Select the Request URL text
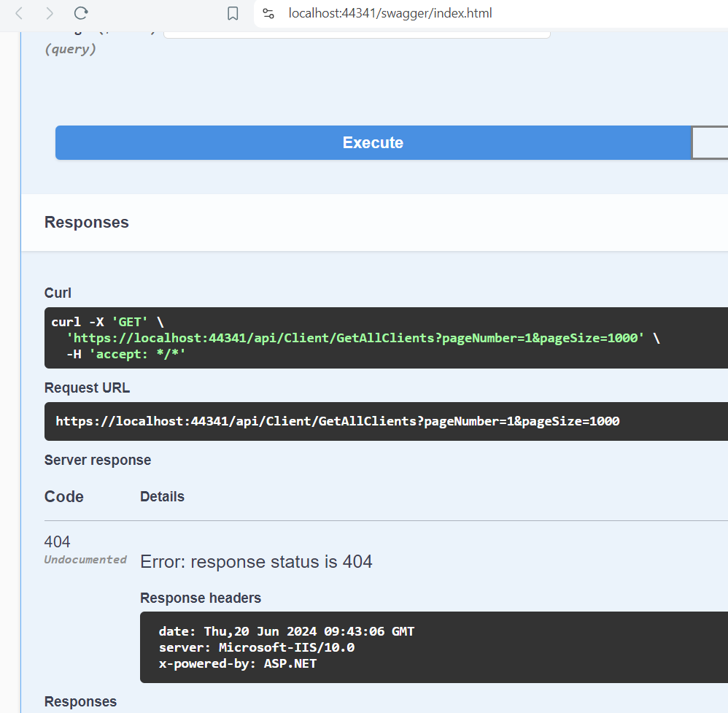The height and width of the screenshot is (713, 728). point(336,421)
